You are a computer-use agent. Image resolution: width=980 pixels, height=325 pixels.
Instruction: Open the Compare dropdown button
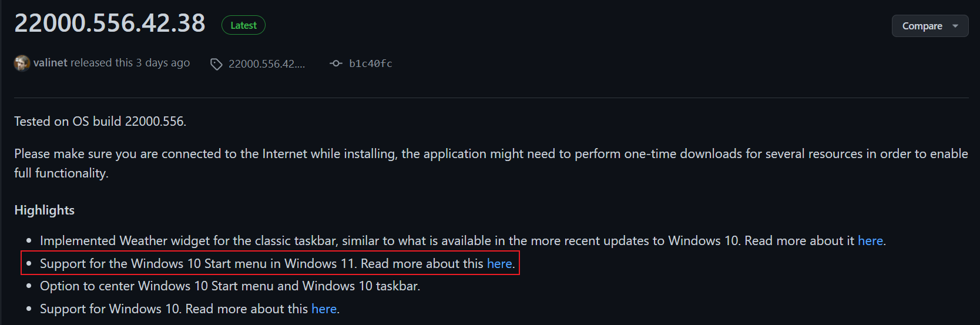tap(922, 26)
